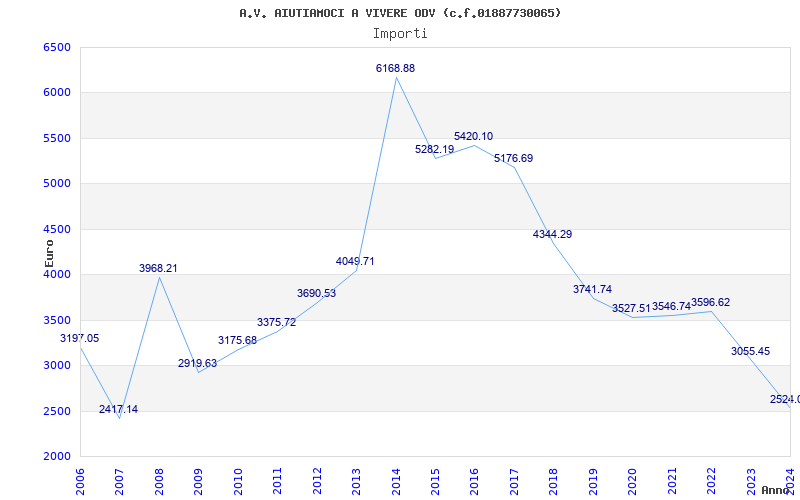Click the 2017 year label
The image size is (800, 500).
(514, 481)
